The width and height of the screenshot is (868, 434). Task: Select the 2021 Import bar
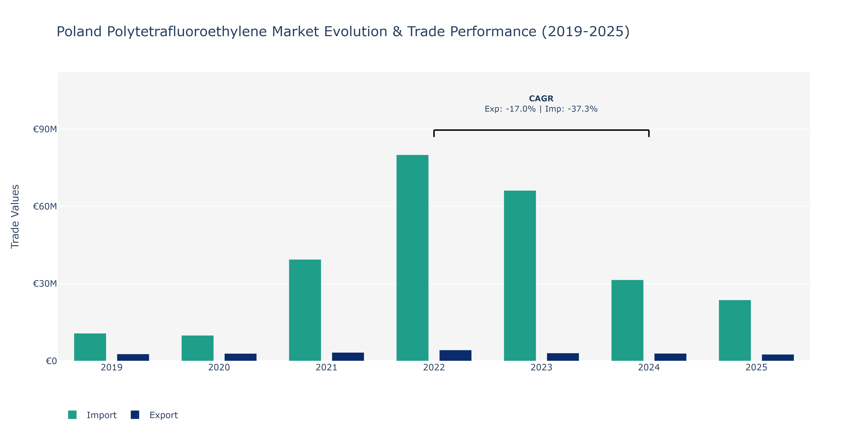click(x=305, y=310)
